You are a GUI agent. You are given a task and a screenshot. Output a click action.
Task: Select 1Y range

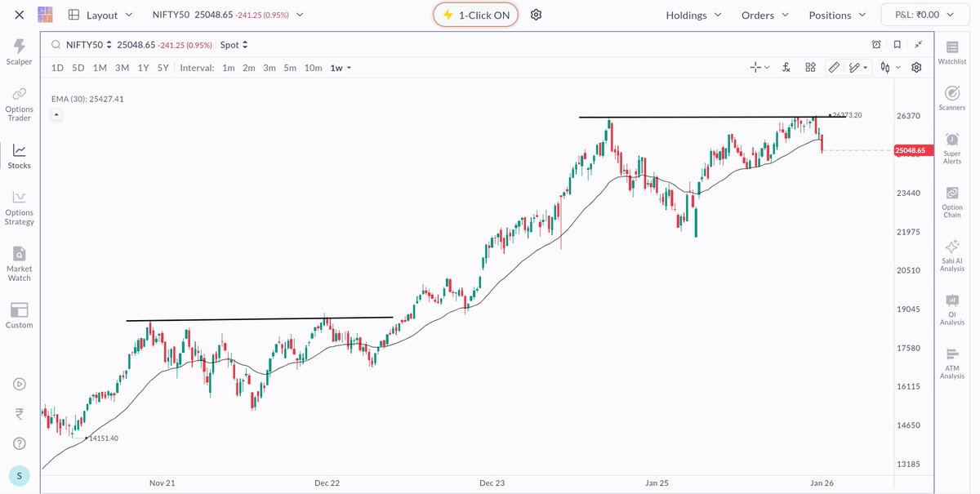143,68
